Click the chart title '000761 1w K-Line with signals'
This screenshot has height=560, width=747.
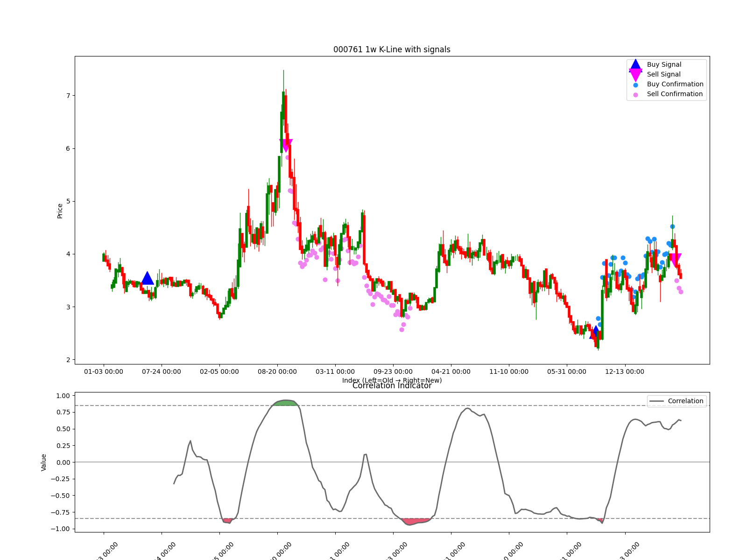[392, 49]
